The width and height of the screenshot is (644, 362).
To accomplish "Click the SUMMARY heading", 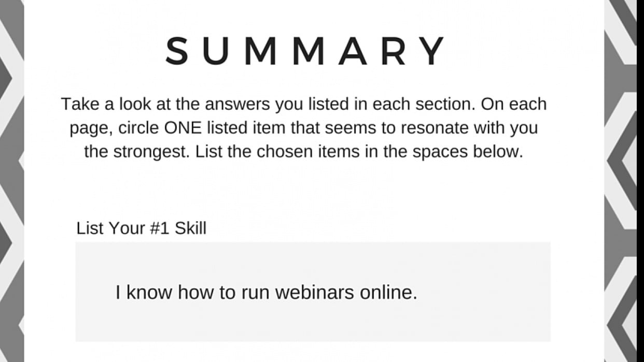I will point(305,51).
